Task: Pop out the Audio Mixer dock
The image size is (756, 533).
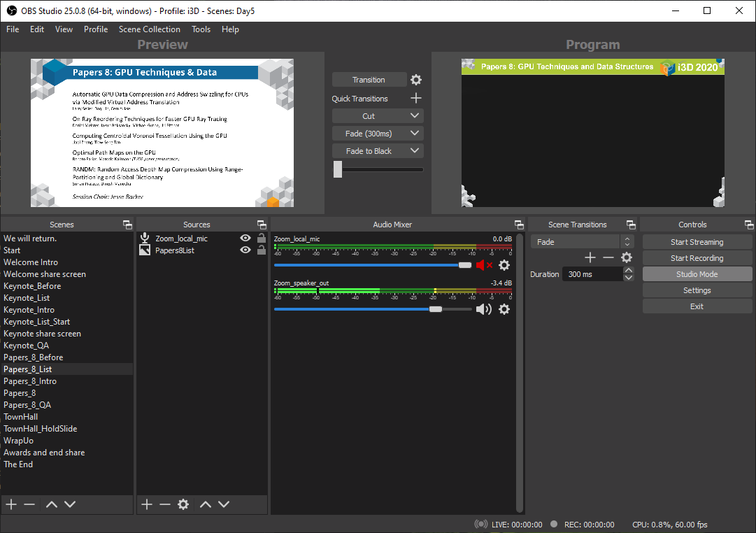Action: coord(519,225)
